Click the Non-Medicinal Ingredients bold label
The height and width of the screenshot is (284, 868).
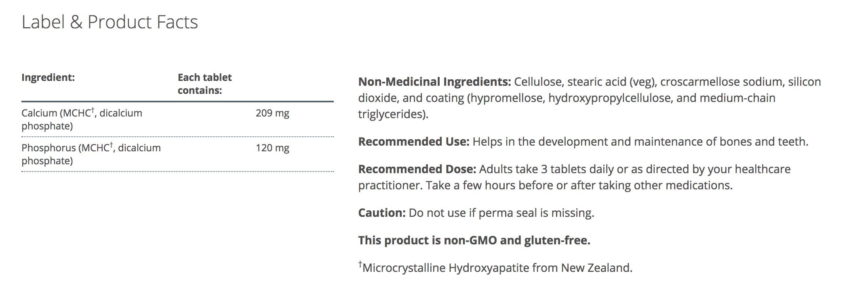pos(434,82)
